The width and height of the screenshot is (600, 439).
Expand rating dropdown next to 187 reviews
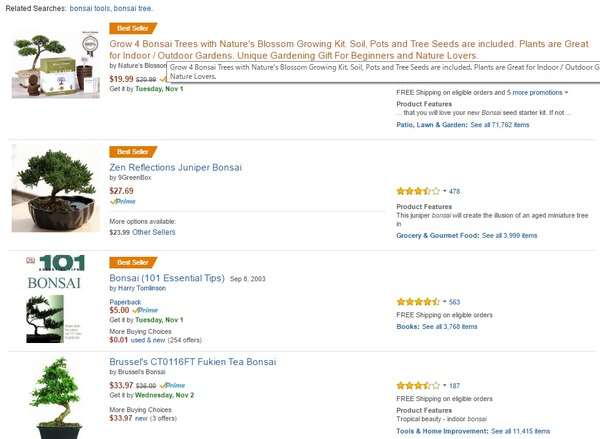click(x=445, y=386)
